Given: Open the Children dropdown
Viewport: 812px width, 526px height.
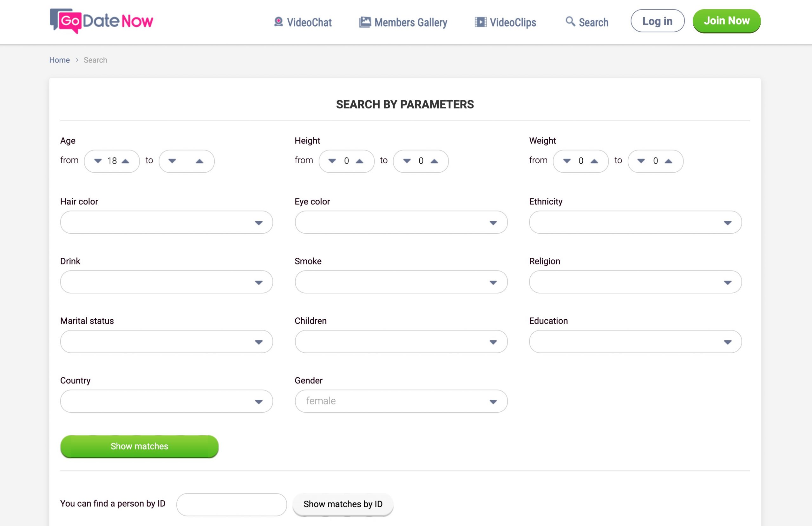Looking at the screenshot, I should [401, 342].
